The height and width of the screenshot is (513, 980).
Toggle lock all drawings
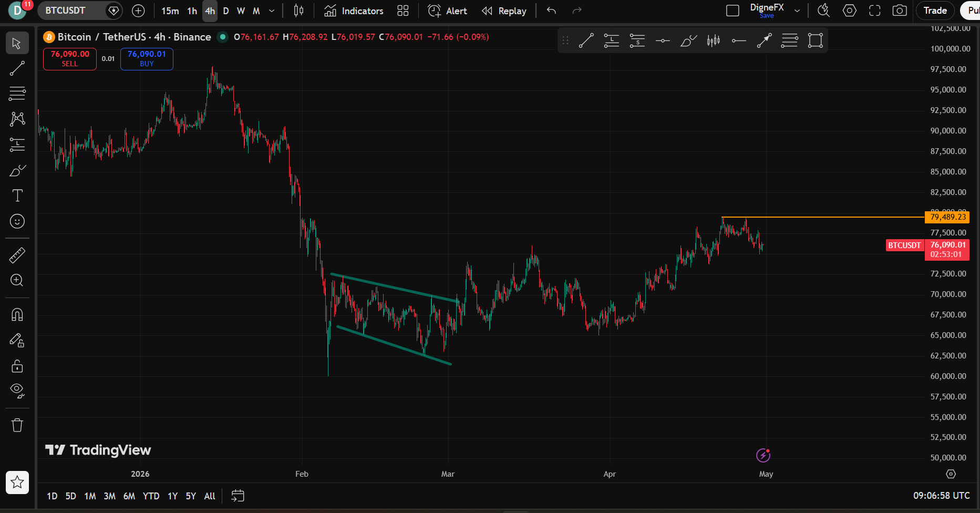17,366
